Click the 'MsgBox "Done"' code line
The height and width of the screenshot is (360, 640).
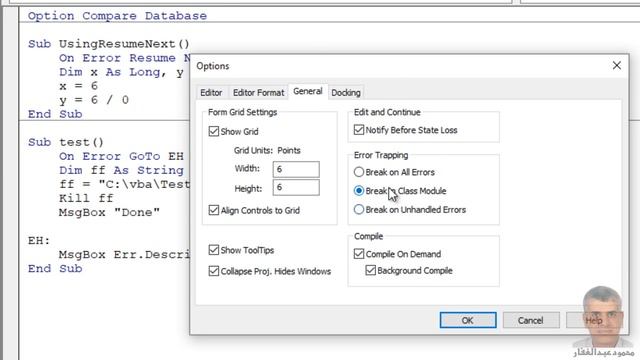[109, 213]
